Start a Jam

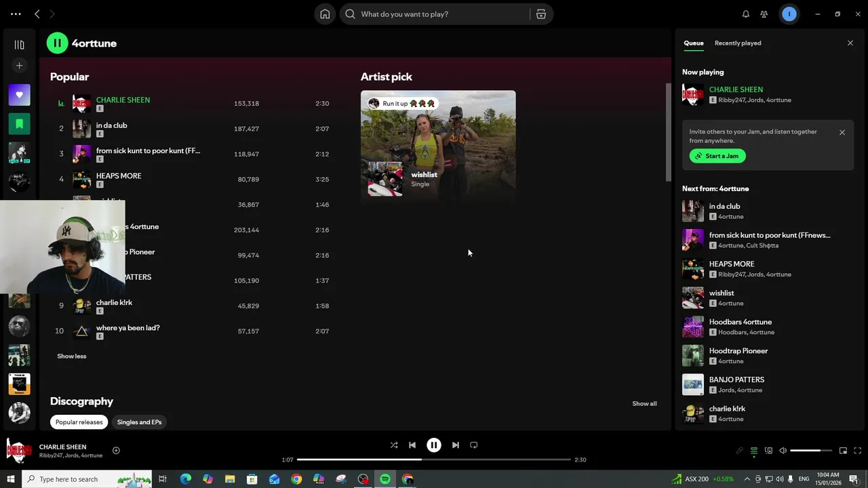coord(717,156)
